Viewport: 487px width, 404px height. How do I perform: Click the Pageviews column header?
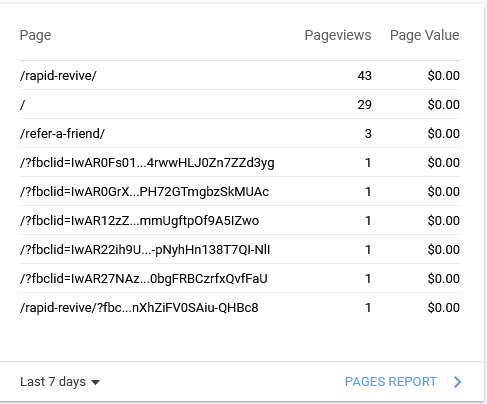coord(338,35)
